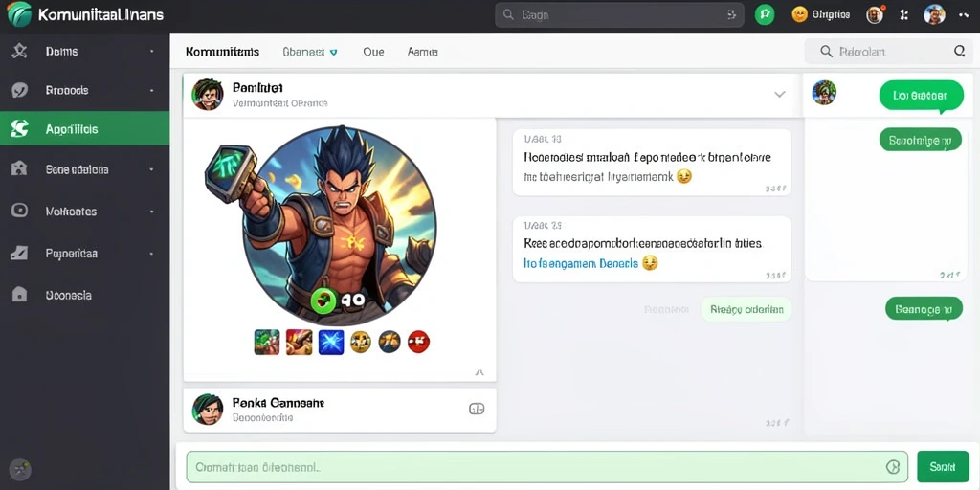Expand the Sene adelata sidebar arrow
Image resolution: width=980 pixels, height=490 pixels.
tap(152, 169)
